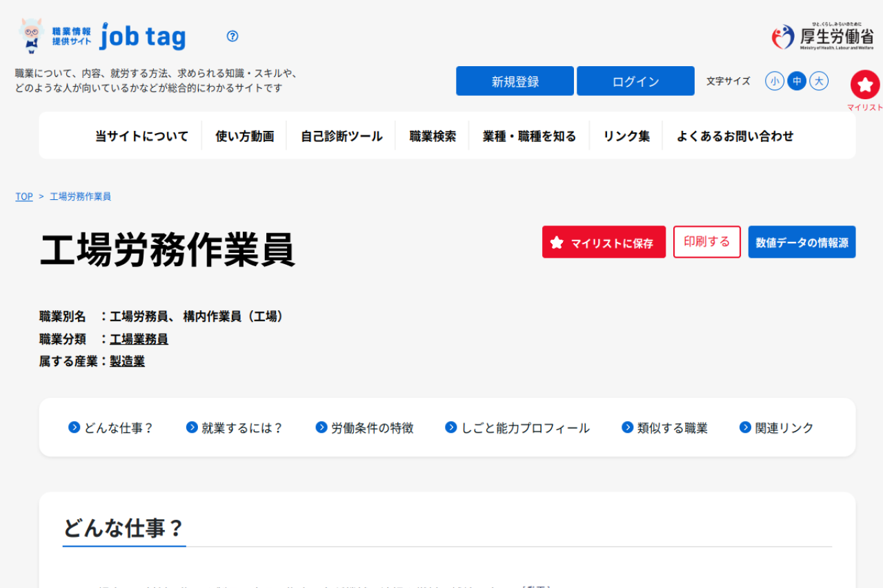Save the job with マイリストに保存
The height and width of the screenshot is (588, 883).
[x=604, y=242]
